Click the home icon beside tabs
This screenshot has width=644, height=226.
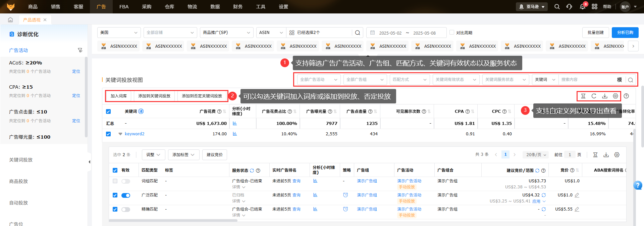pos(10,20)
